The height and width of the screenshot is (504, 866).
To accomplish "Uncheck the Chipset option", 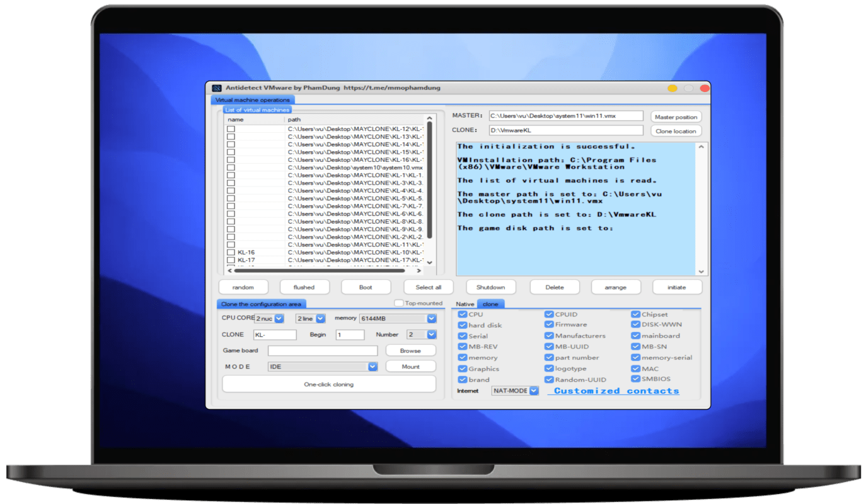I will point(636,314).
